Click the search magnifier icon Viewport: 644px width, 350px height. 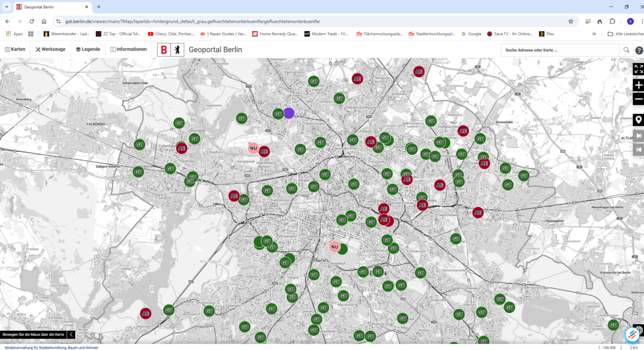(626, 50)
